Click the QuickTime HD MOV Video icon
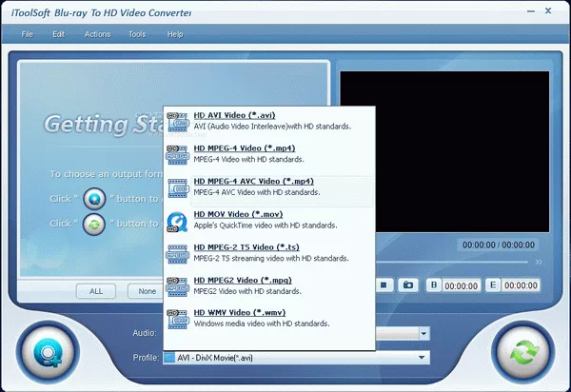Image resolution: width=571 pixels, height=392 pixels. [177, 222]
